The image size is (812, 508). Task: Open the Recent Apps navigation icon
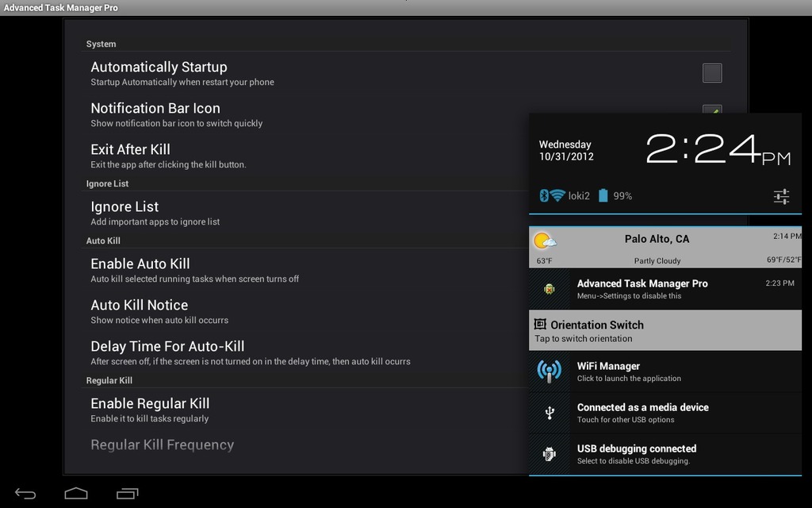coord(128,494)
